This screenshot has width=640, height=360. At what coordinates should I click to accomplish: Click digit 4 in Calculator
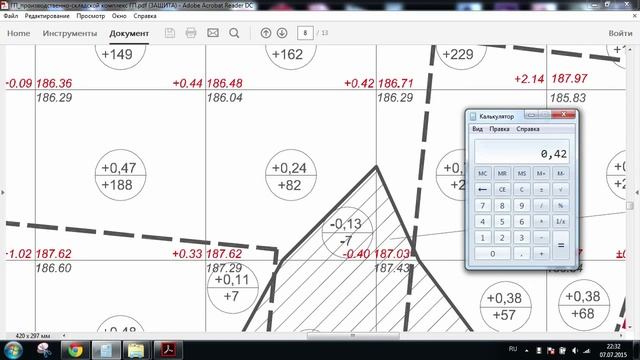482,221
